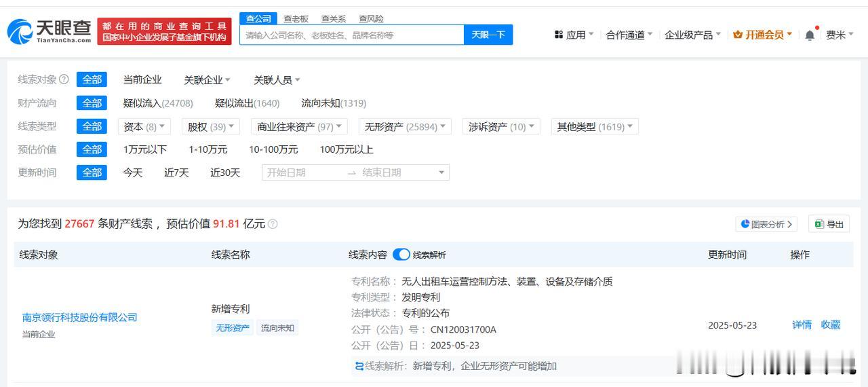
Task: Expand the 关联企业 dropdown
Action: click(208, 80)
